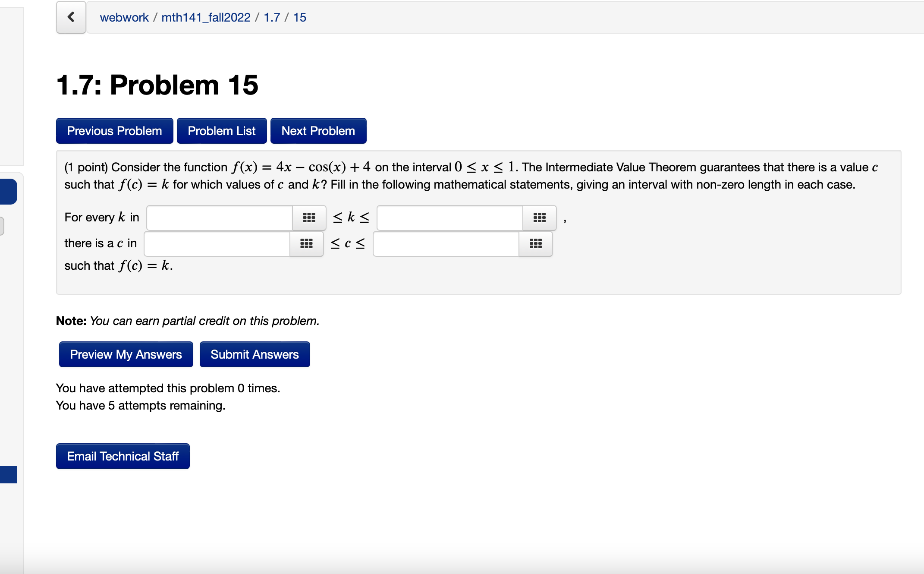Click the lower blue tab on the left edge

(x=8, y=475)
